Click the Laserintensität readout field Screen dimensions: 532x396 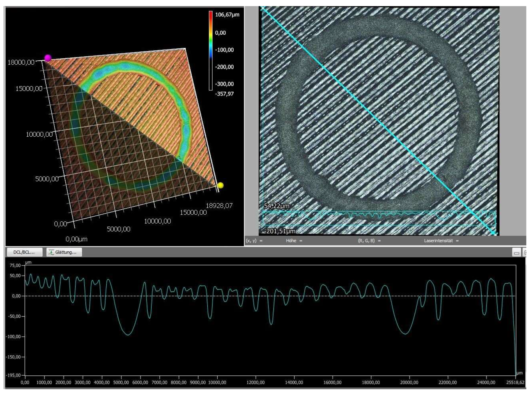pos(441,241)
